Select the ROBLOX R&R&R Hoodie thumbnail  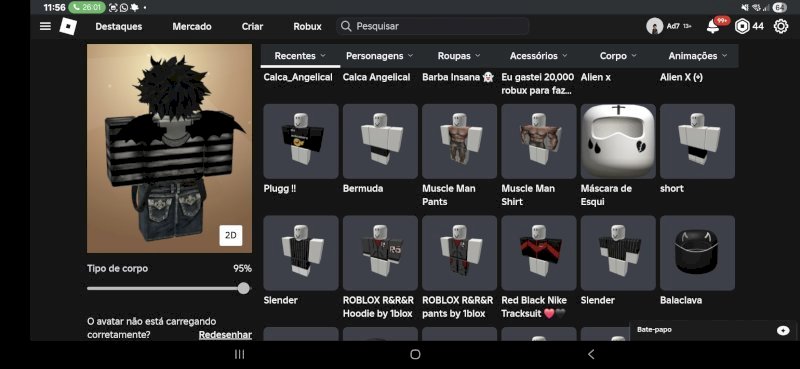click(380, 253)
